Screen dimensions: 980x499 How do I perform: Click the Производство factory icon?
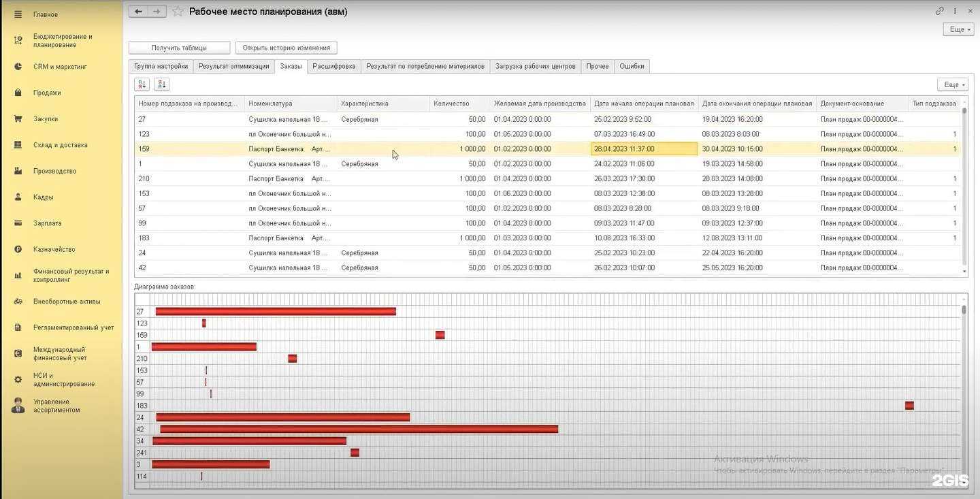18,171
